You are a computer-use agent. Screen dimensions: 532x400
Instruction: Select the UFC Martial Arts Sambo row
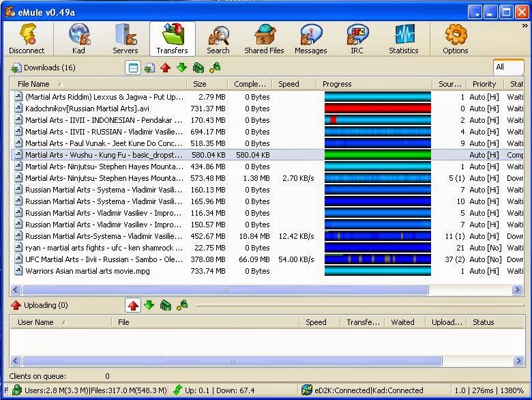267,259
